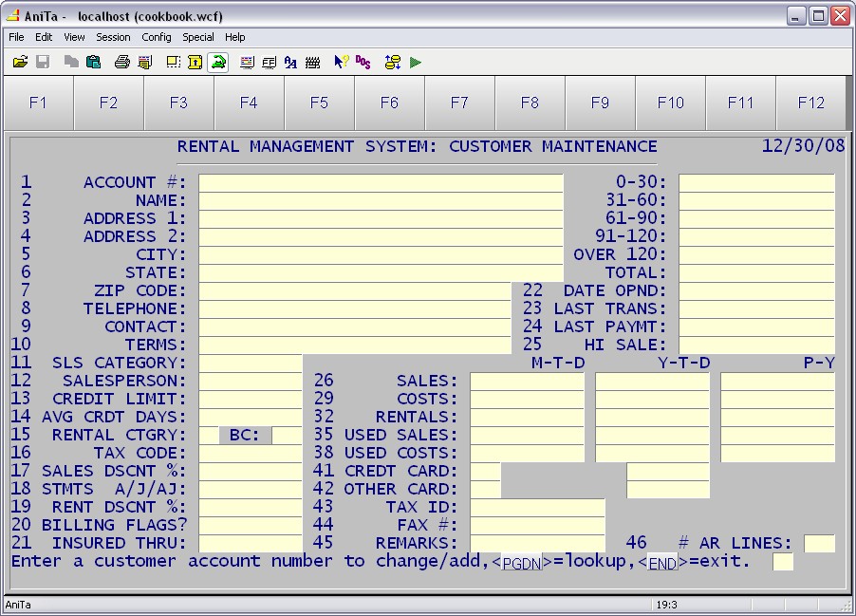Open the View menu

click(x=74, y=37)
